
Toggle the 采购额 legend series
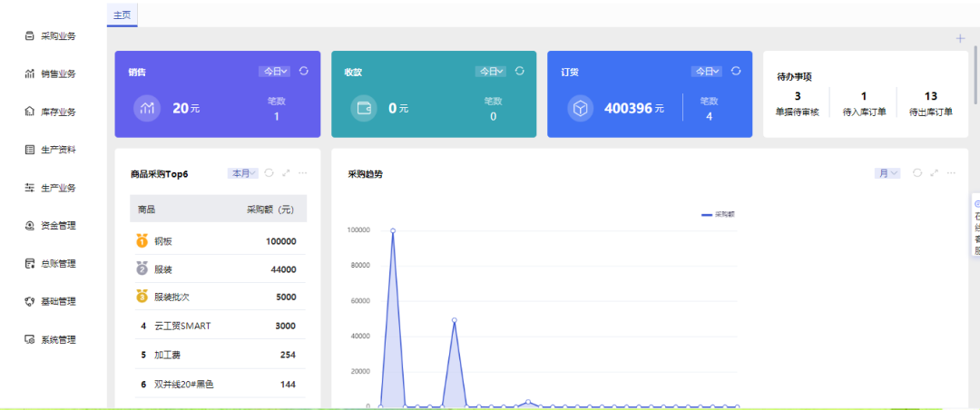point(718,214)
